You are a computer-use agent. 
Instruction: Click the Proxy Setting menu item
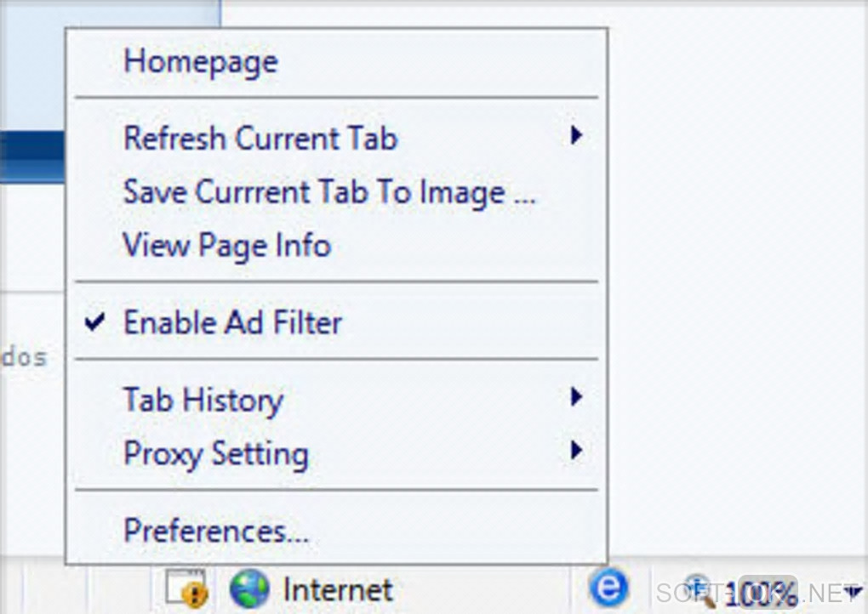216,452
